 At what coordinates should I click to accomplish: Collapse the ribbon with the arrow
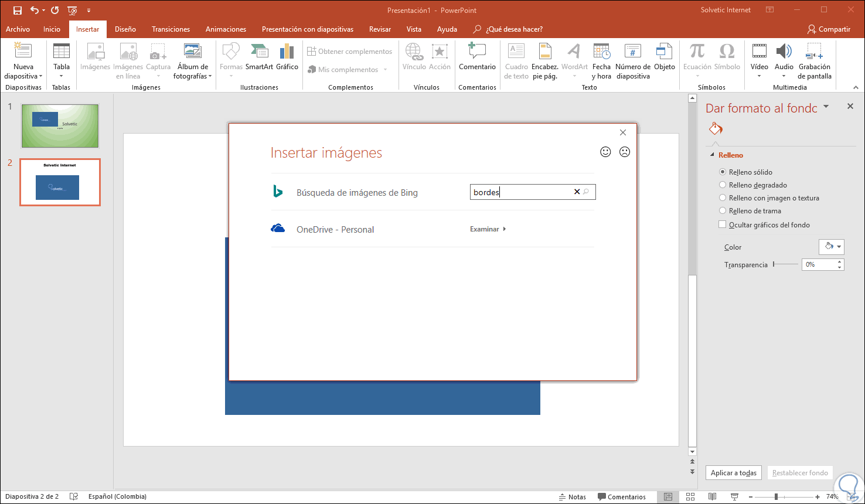[x=855, y=87]
